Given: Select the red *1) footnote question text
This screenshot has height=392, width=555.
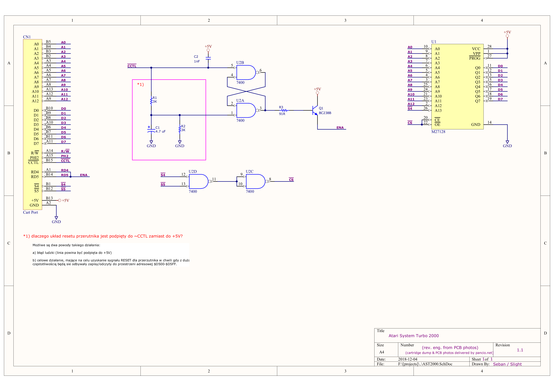Looking at the screenshot, I should 103,236.
